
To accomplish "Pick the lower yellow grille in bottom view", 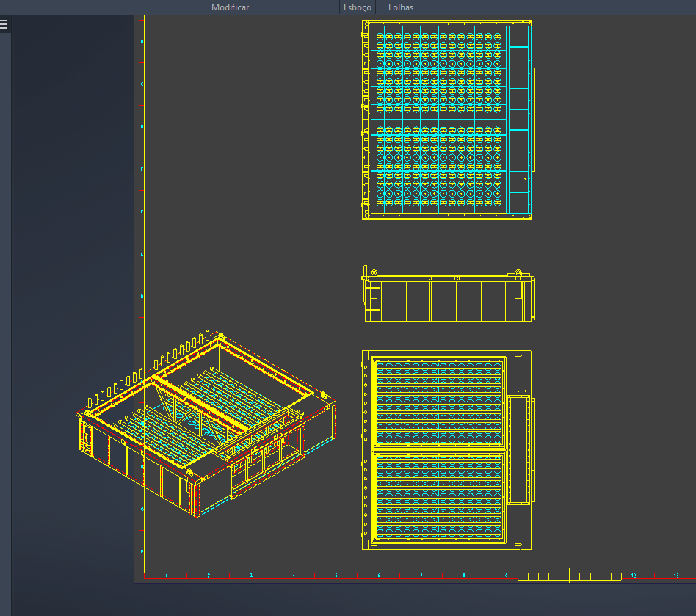I will click(x=439, y=498).
